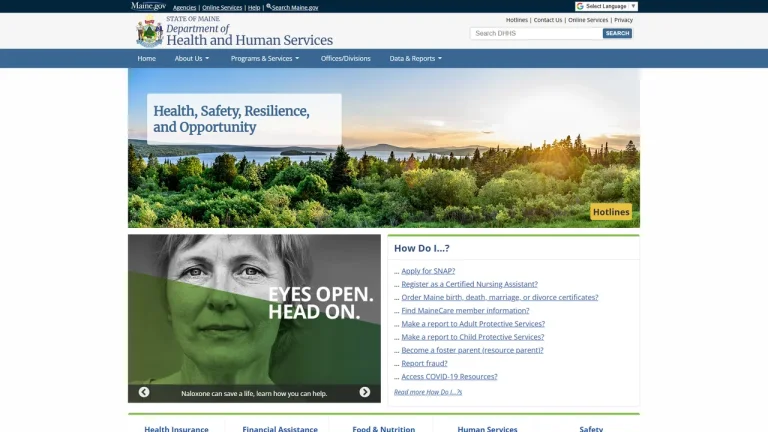This screenshot has height=432, width=768.
Task: Open the Health Insurance tab
Action: tap(176, 428)
